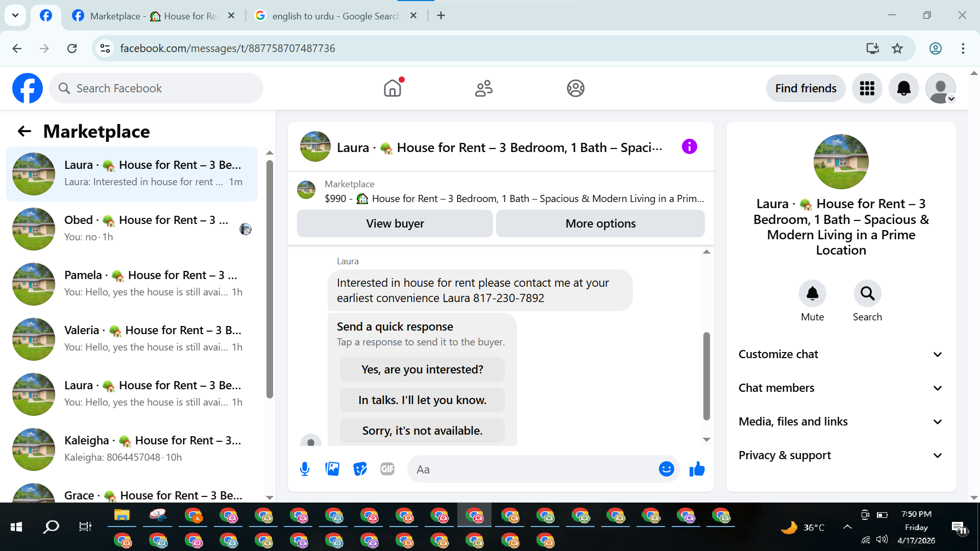The image size is (980, 551).
Task: Expand Chat members section
Action: pyautogui.click(x=840, y=388)
